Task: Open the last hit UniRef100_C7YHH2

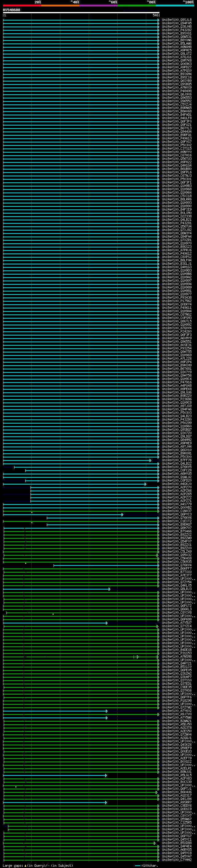Action: click(x=176, y=860)
